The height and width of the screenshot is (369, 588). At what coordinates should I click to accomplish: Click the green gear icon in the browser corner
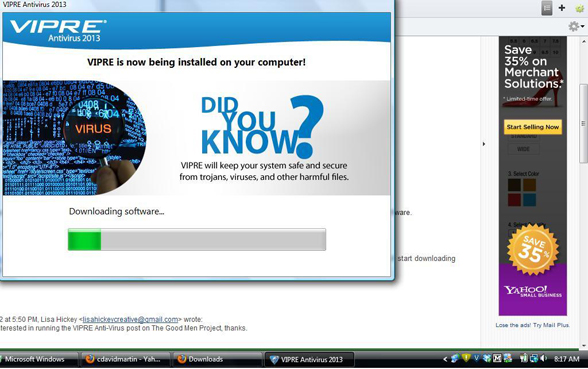[580, 8]
